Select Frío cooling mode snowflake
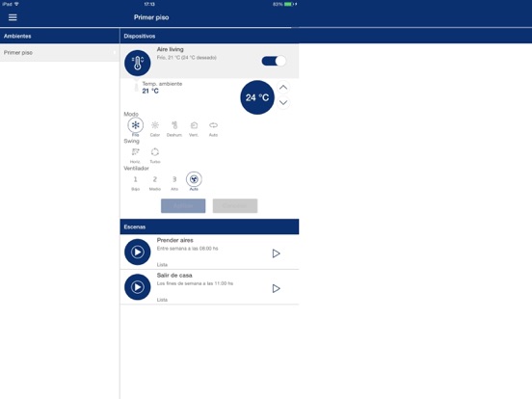This screenshot has width=532, height=399. [135, 125]
